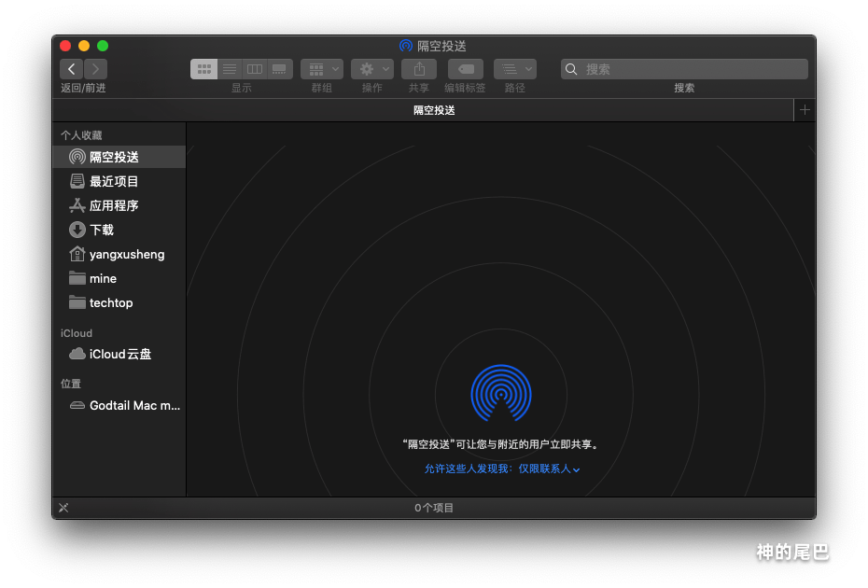The height and width of the screenshot is (588, 868).
Task: Open the 路径 path dropdown
Action: 514,69
